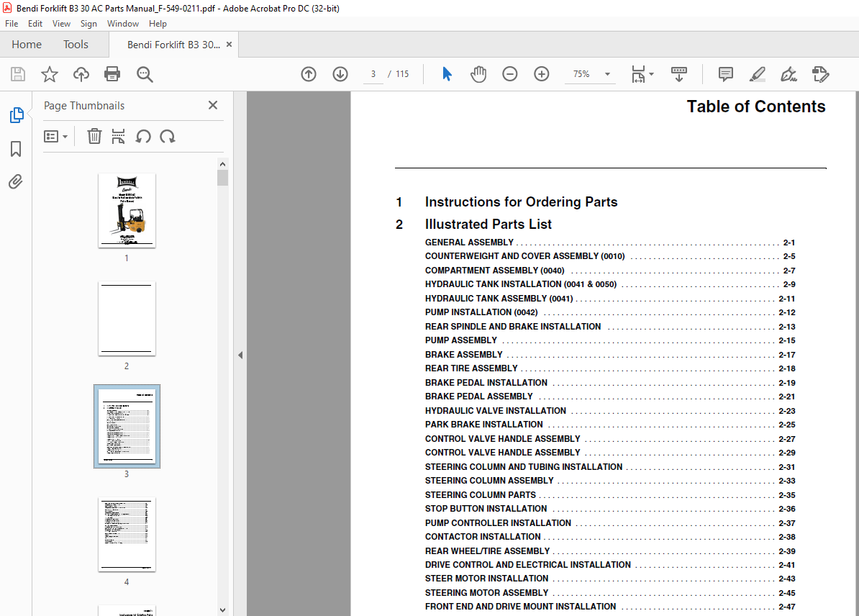Select page 3 thumbnail
The width and height of the screenshot is (859, 616).
pyautogui.click(x=127, y=426)
